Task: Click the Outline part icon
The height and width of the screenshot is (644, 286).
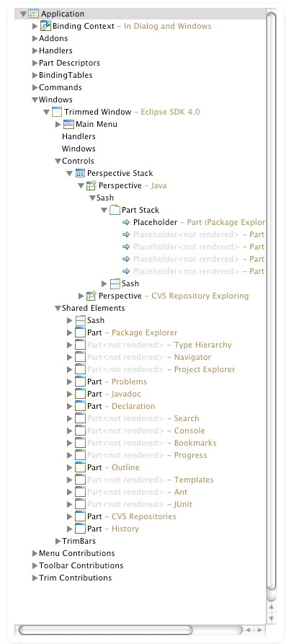Action: click(81, 467)
